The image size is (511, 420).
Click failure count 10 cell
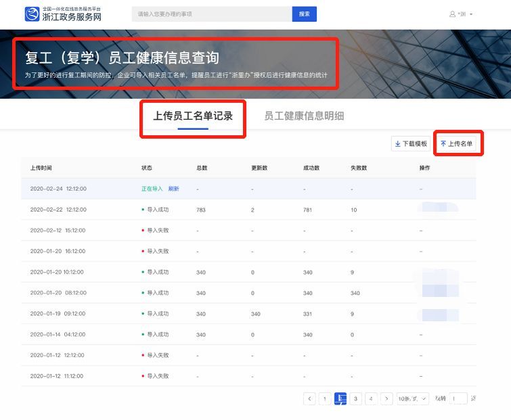[354, 210]
